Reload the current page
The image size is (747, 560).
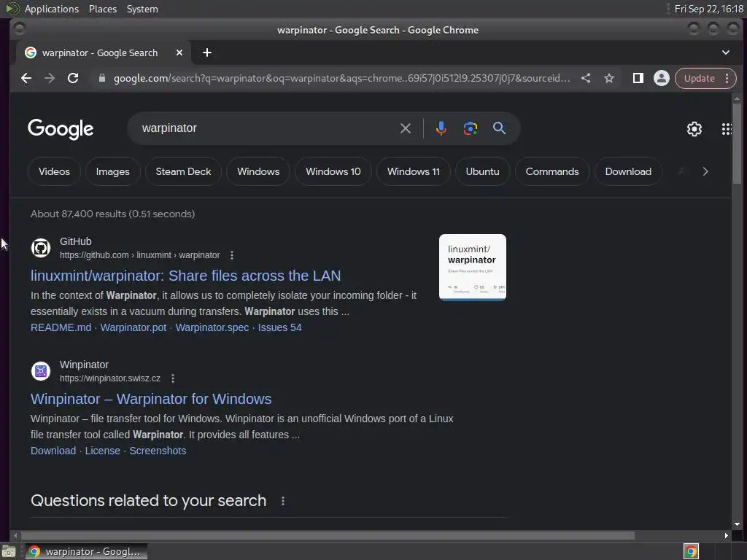73,78
